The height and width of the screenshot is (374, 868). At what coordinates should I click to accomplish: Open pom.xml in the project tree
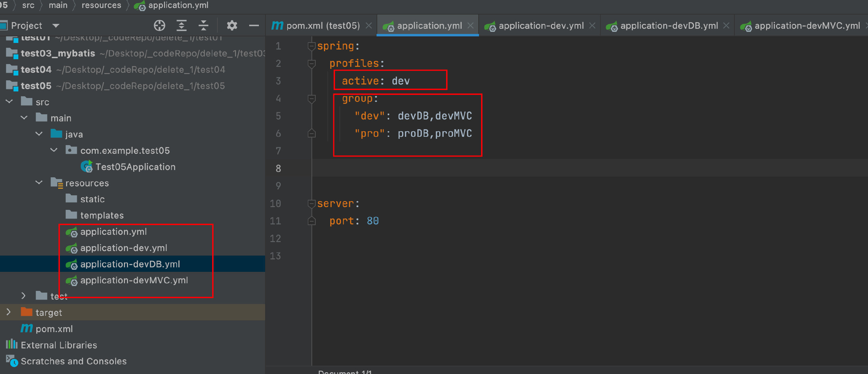(x=54, y=329)
